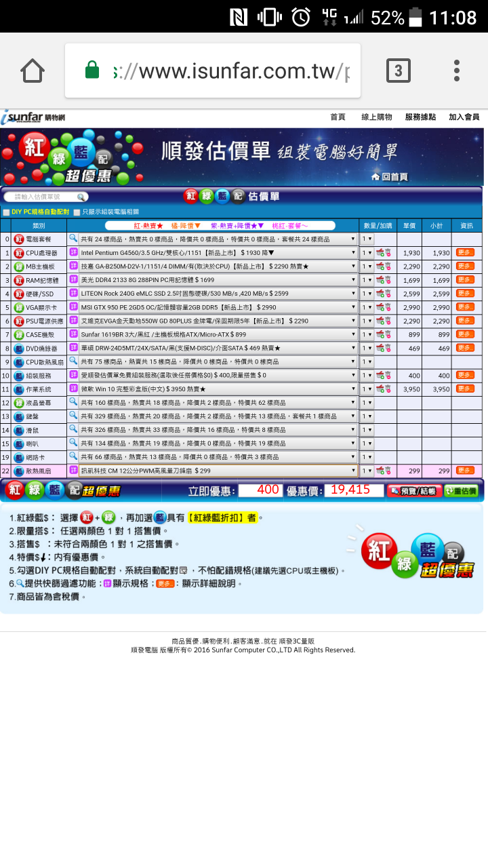Click filter magnifier icon in 滑鼠 row
This screenshot has width=488, height=868.
[73, 429]
